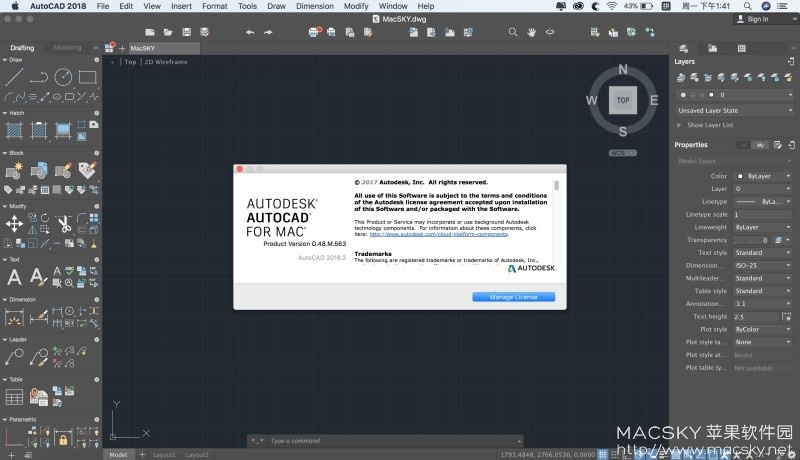The height and width of the screenshot is (460, 800).
Task: Click the Save toolbar icon
Action: (x=187, y=32)
